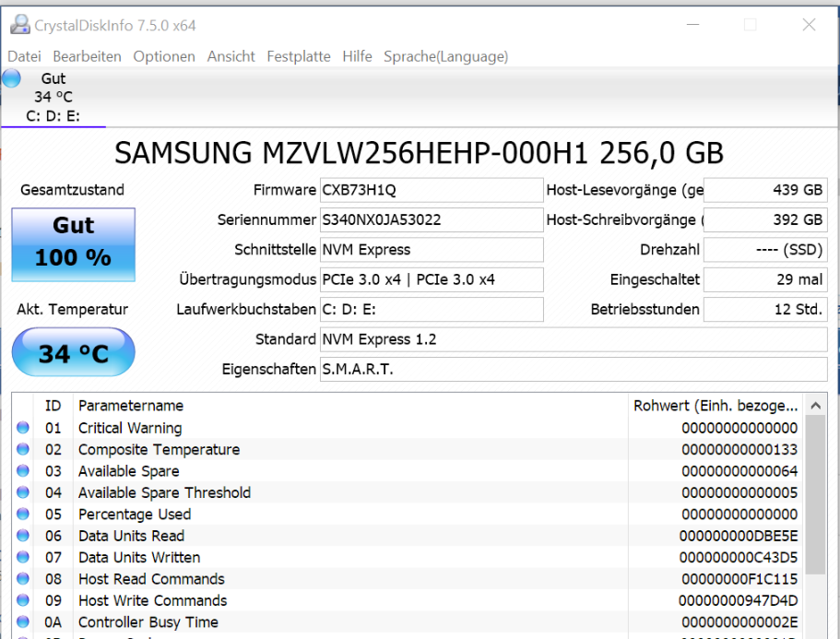The width and height of the screenshot is (840, 639).
Task: Click the Laufwerkbuchstaben field C: D: E:
Action: coord(432,310)
